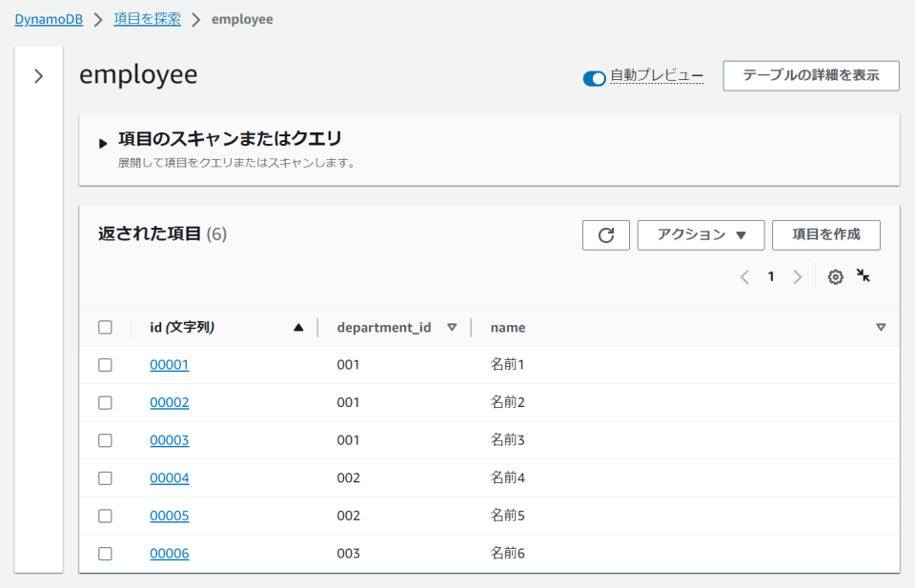Open item 00001 via its link
915x588 pixels.
[169, 364]
